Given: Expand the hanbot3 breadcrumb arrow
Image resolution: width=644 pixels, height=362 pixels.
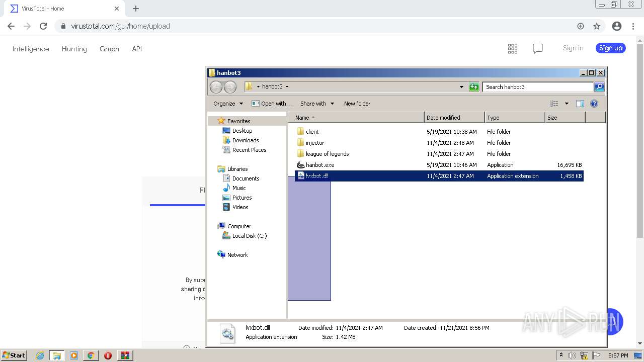Looking at the screenshot, I should point(287,87).
